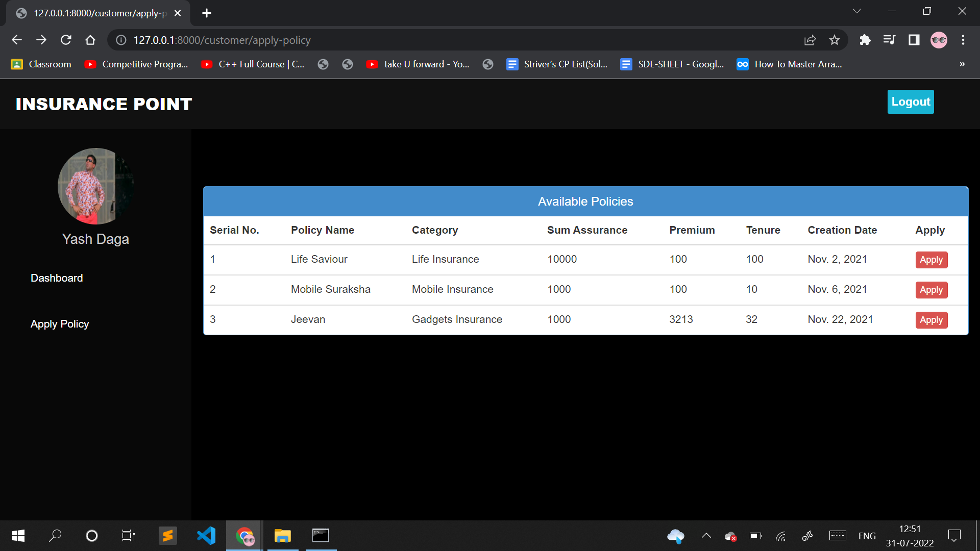The width and height of the screenshot is (980, 551).
Task: Open the Classroom bookmark
Action: 41,64
